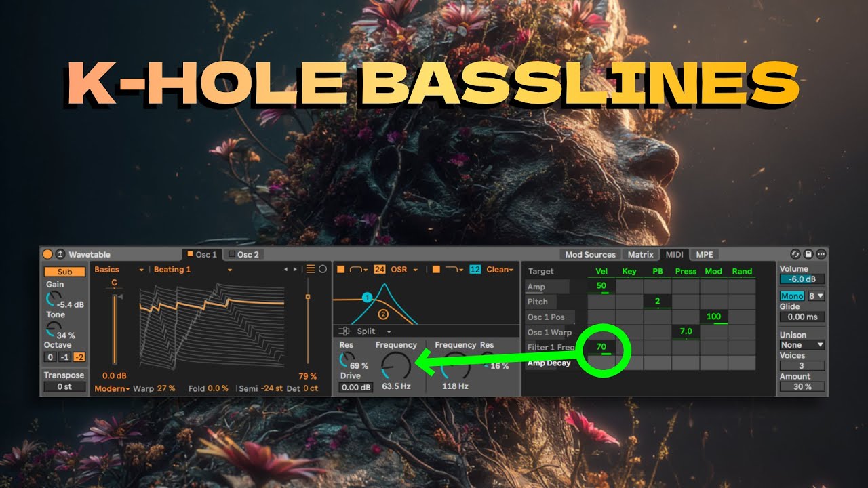Click the Pitch PB cell showing 2
Screen dimensions: 868x488
click(657, 302)
